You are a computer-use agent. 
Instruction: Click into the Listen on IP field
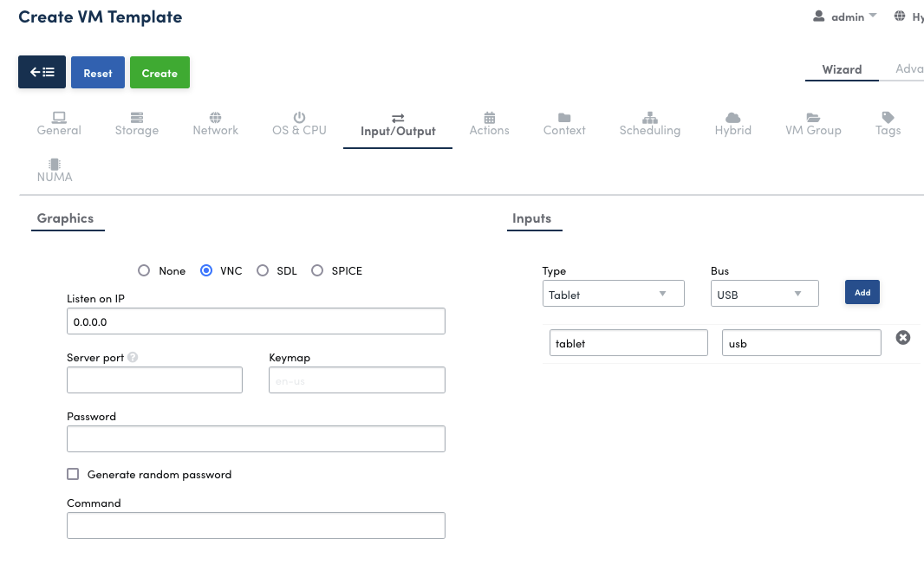point(256,321)
